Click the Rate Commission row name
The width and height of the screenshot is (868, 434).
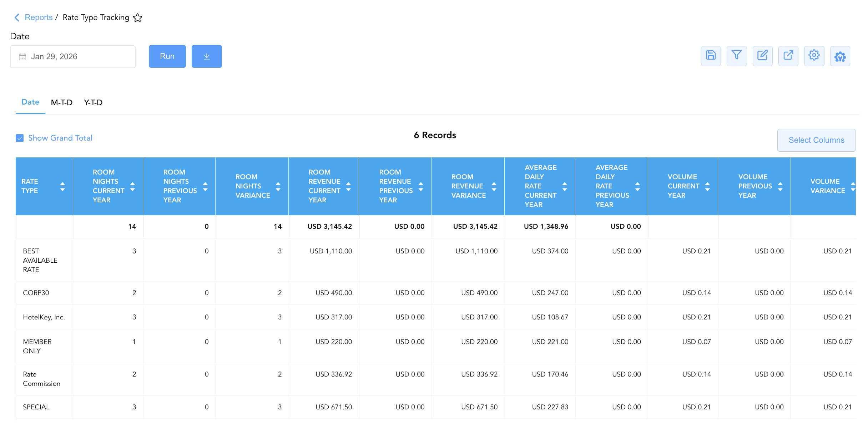tap(41, 379)
